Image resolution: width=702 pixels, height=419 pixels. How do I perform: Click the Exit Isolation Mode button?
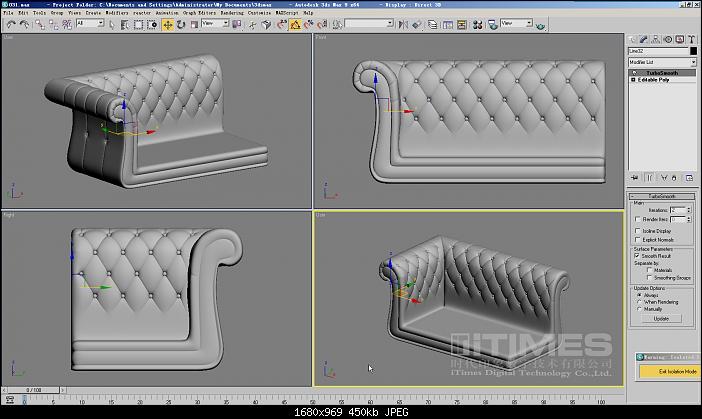pos(669,372)
